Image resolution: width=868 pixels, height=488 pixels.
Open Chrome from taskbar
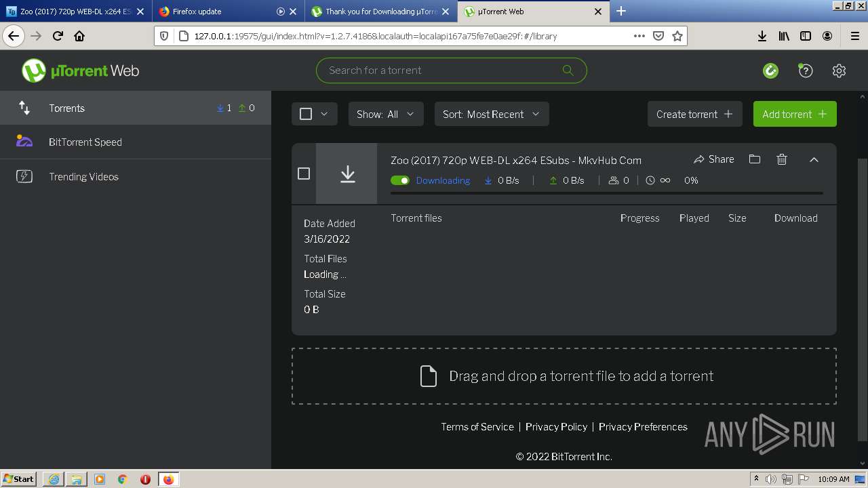click(123, 479)
